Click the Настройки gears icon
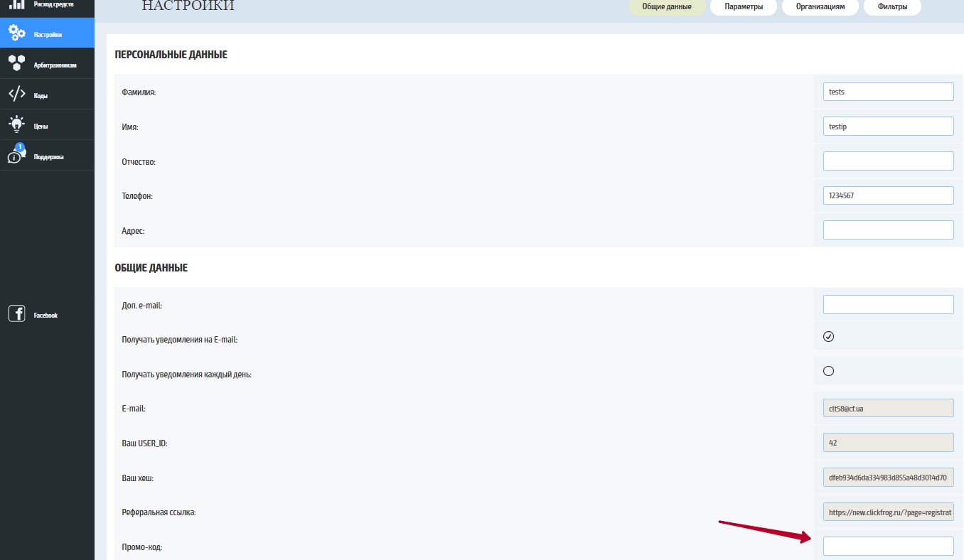 (17, 33)
